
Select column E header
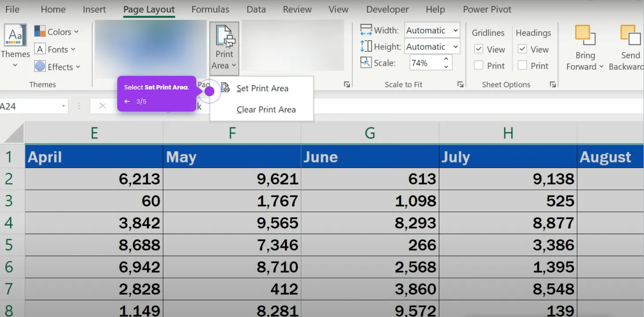94,133
